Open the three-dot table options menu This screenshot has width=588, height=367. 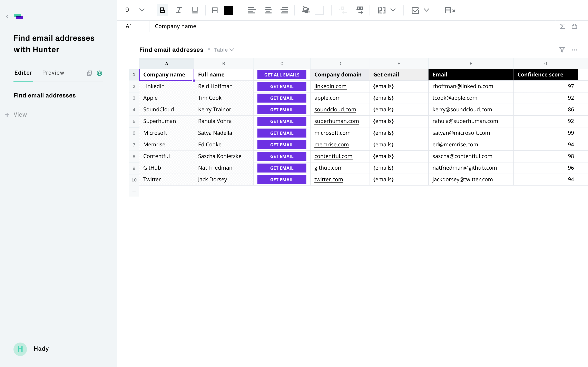[574, 50]
